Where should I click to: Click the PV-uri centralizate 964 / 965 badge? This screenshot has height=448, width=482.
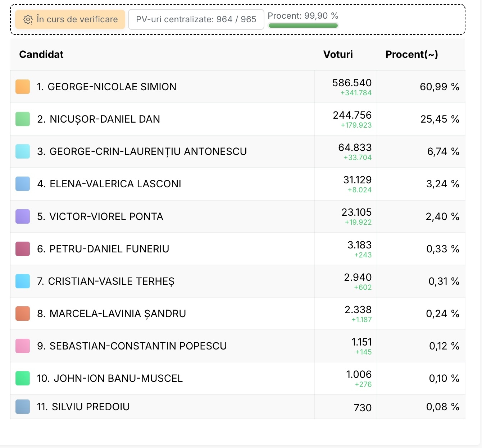196,19
